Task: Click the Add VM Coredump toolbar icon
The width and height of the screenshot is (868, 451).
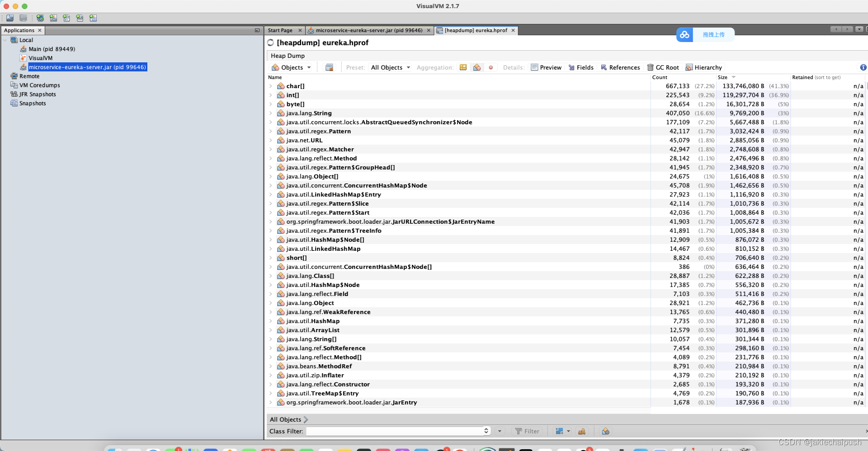Action: [66, 18]
